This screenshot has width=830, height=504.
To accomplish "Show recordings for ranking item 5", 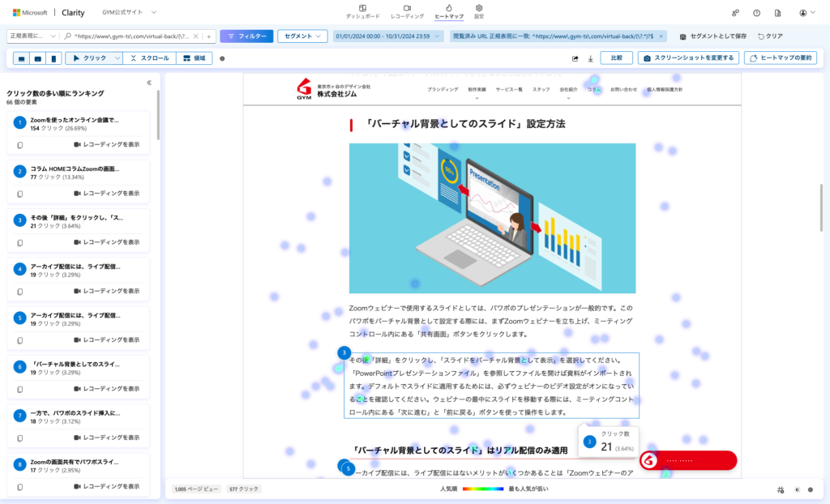I will (106, 340).
